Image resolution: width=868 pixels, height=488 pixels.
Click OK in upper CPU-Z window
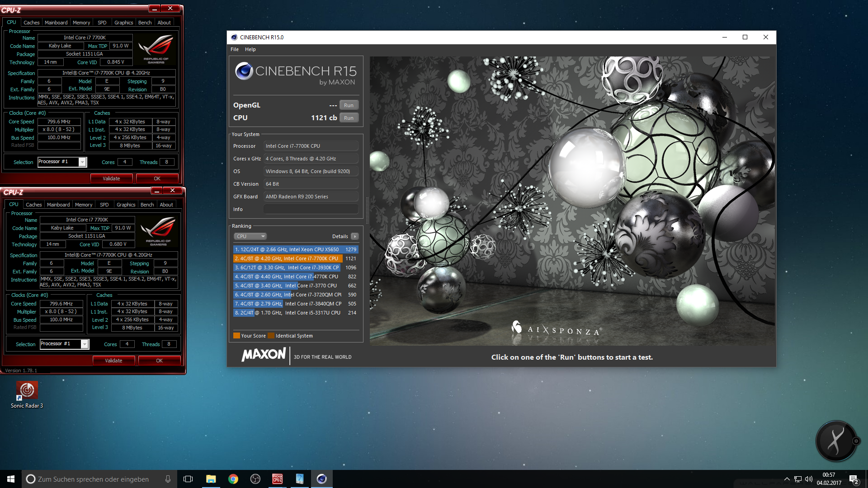click(157, 178)
